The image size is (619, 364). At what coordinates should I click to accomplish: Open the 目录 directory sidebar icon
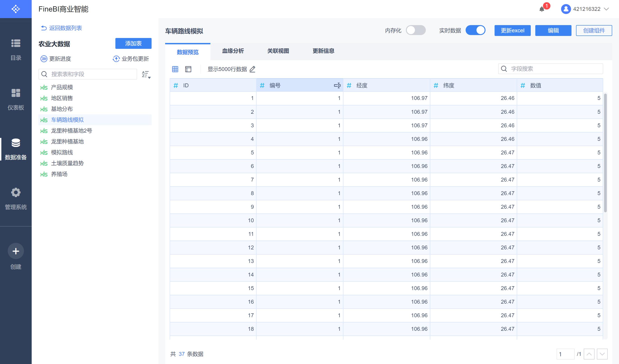coord(16,43)
